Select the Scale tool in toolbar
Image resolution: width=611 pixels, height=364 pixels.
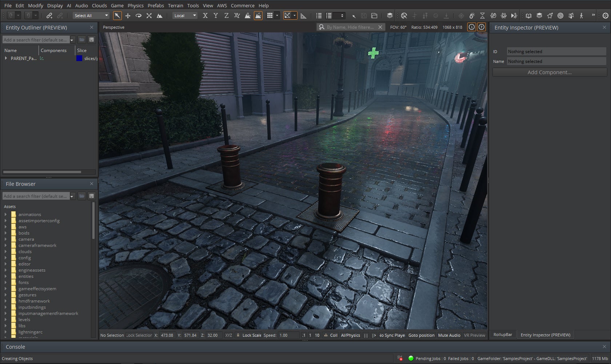tap(149, 16)
